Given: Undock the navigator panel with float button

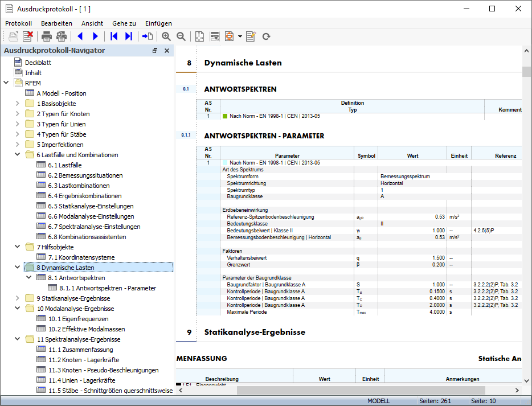Looking at the screenshot, I should (155, 51).
